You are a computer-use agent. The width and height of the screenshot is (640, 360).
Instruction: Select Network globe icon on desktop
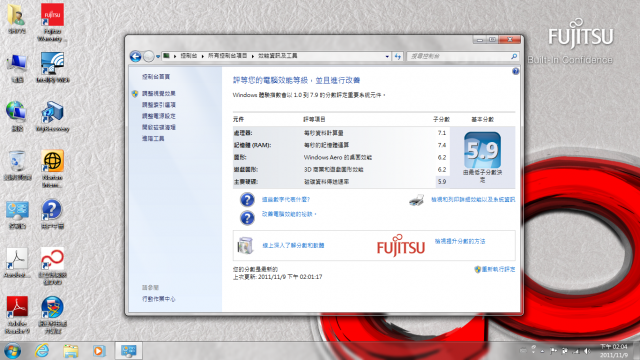coord(17,117)
